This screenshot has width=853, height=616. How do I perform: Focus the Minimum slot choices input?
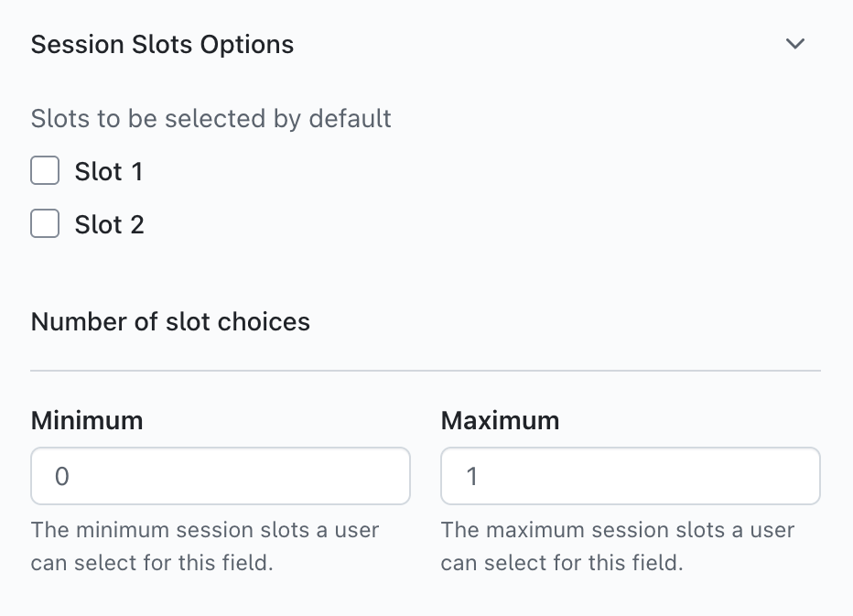[x=220, y=476]
